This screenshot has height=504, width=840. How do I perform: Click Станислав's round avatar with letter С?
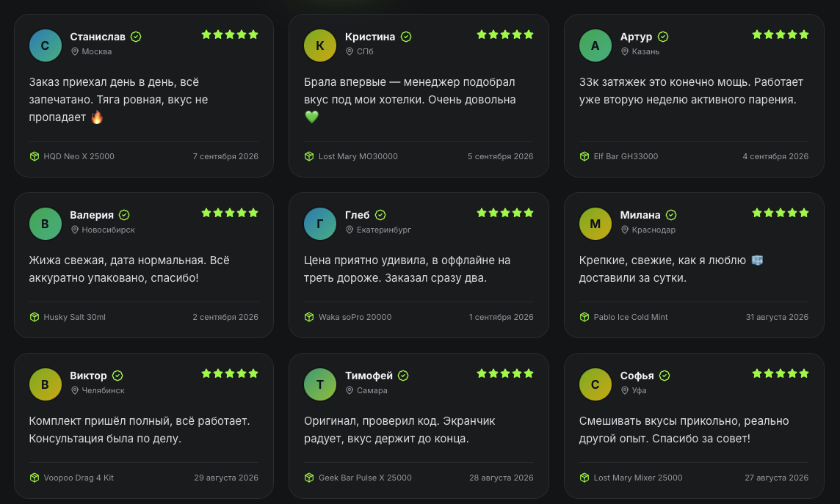[45, 45]
